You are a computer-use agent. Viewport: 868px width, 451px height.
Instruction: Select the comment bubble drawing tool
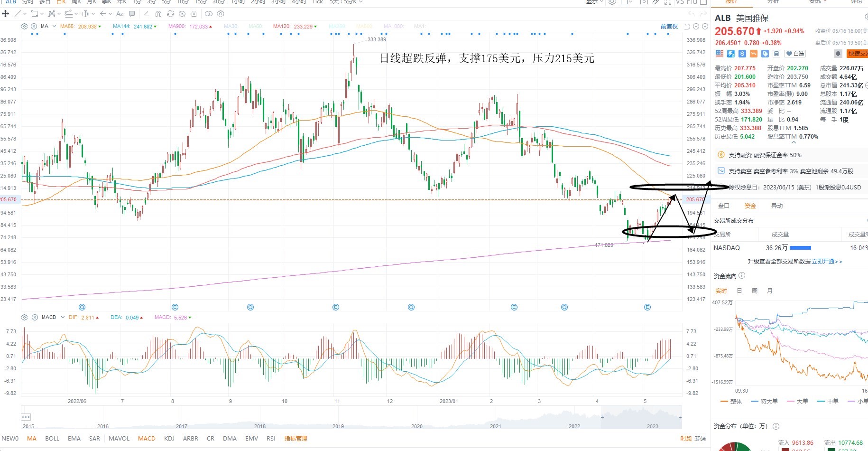(x=132, y=14)
